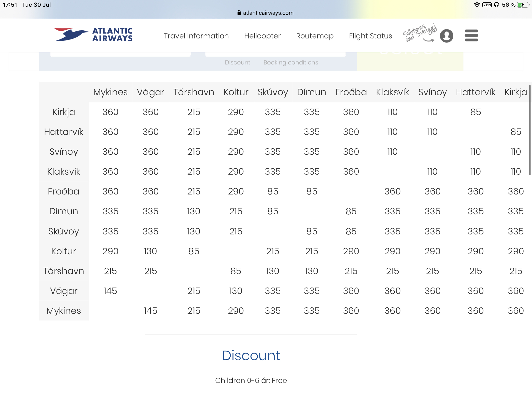The width and height of the screenshot is (532, 399).
Task: Click the vertical scrollbar on right edge
Action: tap(530, 130)
